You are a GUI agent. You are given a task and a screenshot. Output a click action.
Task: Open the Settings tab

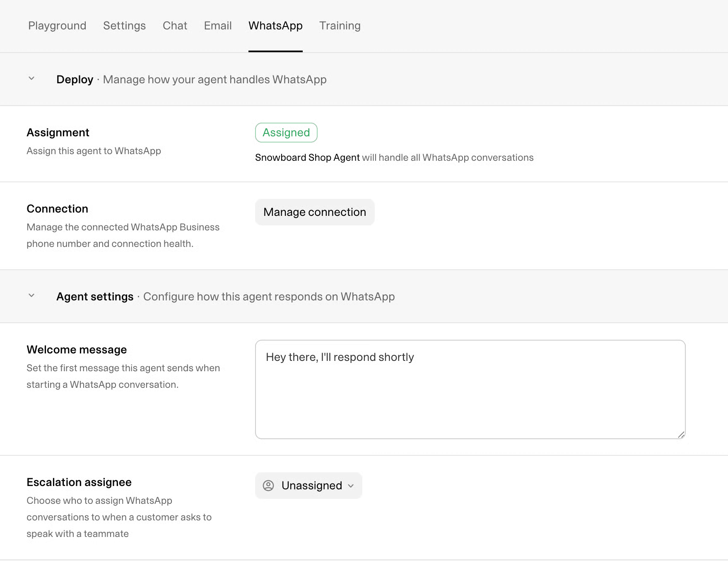click(124, 26)
